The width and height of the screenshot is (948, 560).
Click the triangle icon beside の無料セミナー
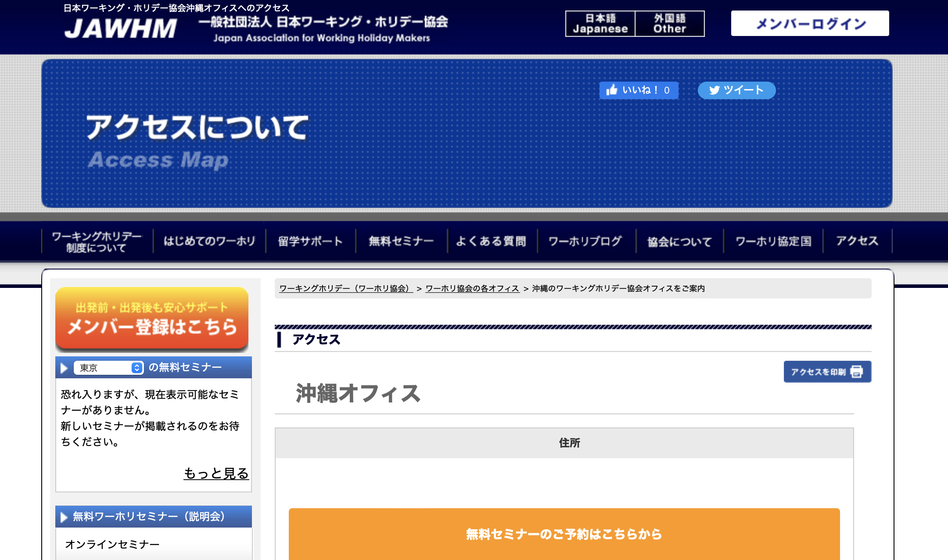64,368
